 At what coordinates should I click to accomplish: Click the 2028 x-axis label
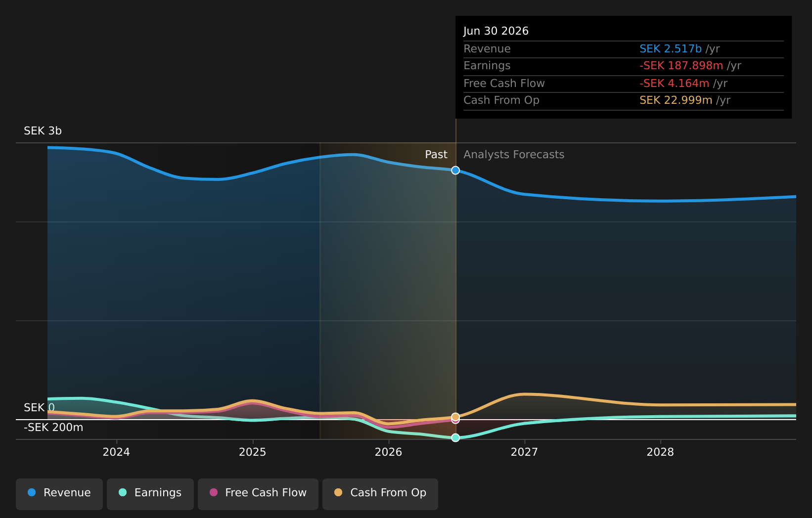tap(660, 452)
